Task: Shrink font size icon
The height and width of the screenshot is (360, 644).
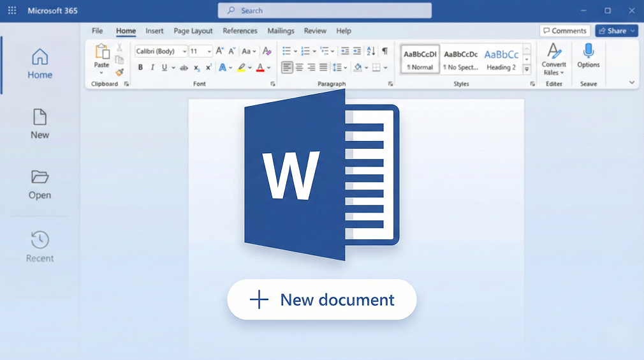Action: coord(232,51)
